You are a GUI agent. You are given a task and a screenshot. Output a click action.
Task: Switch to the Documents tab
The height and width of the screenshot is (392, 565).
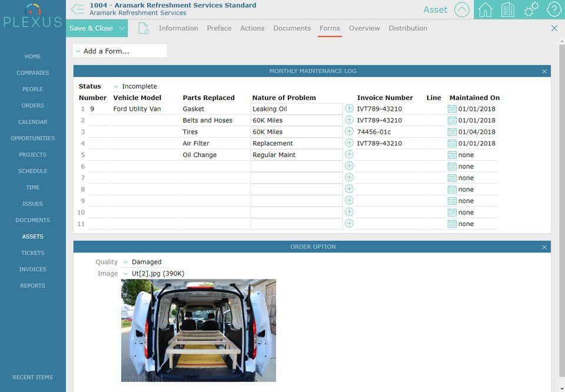pyautogui.click(x=292, y=28)
